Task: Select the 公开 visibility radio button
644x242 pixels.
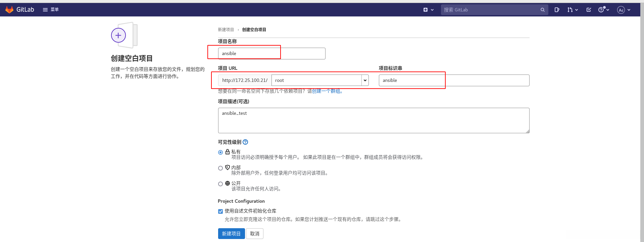Action: click(220, 184)
